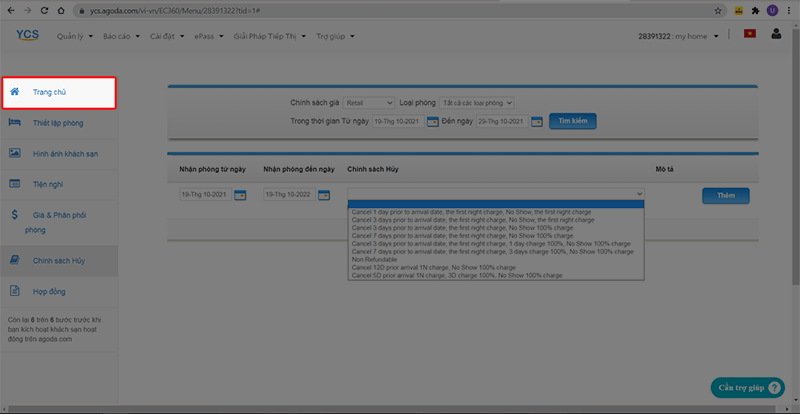Image resolution: width=800 pixels, height=414 pixels.
Task: Open the Quản lý menu
Action: point(72,36)
